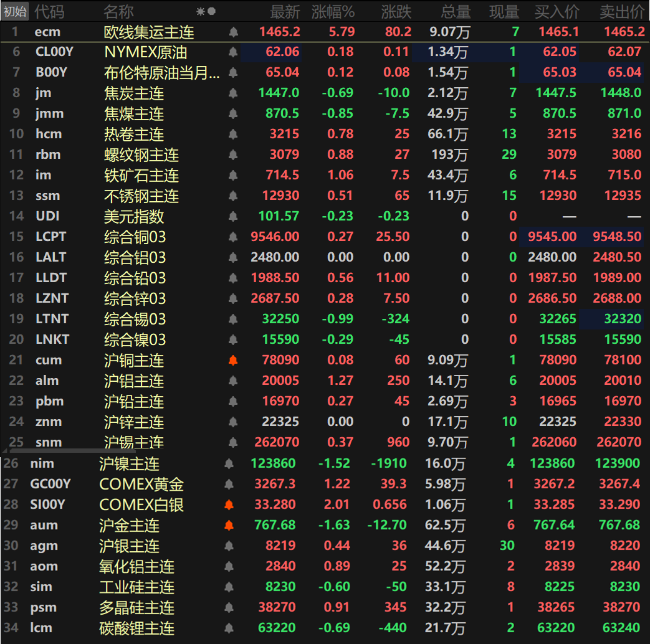Image resolution: width=650 pixels, height=644 pixels.
Task: Click the orange alert bell for 沪铜主连
Action: pyautogui.click(x=233, y=361)
